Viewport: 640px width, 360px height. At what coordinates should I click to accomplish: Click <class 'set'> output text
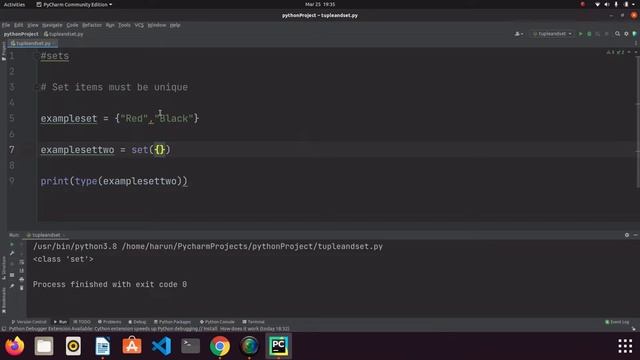click(63, 259)
